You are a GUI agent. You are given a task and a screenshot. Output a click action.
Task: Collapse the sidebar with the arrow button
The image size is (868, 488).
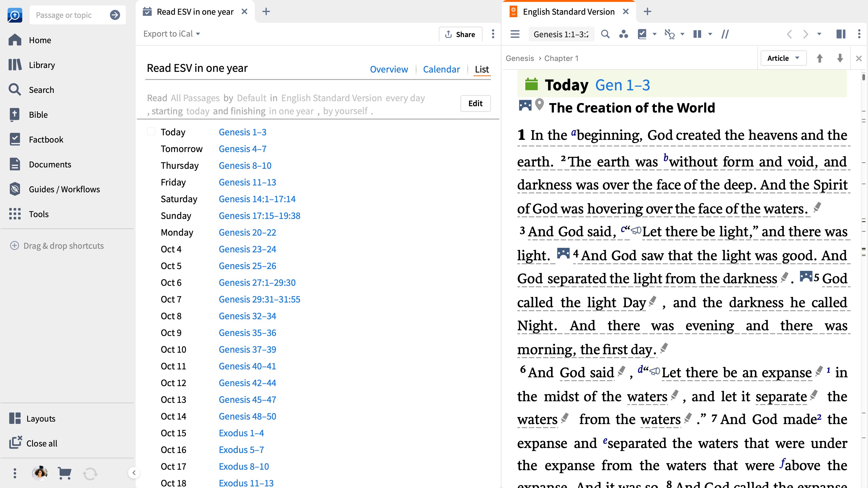(x=134, y=473)
